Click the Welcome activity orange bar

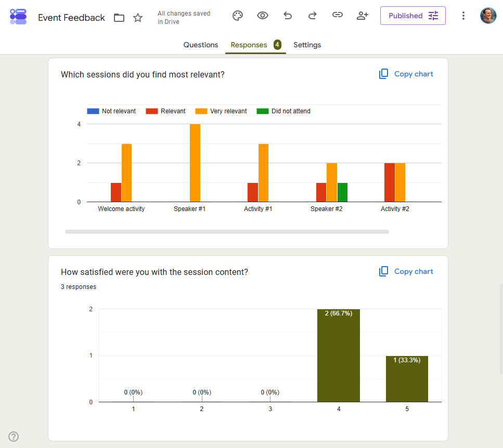(127, 173)
